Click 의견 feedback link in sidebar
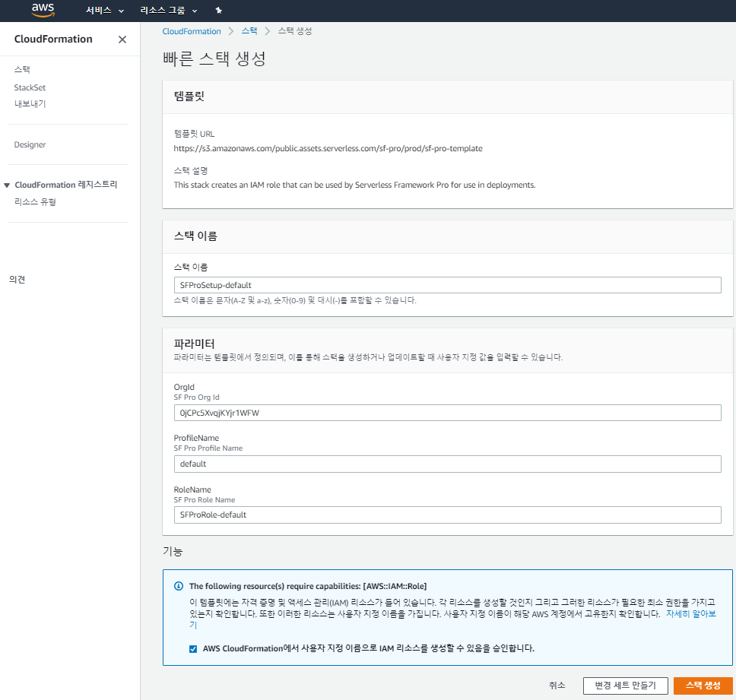Screen dimensions: 736x700 [x=17, y=280]
